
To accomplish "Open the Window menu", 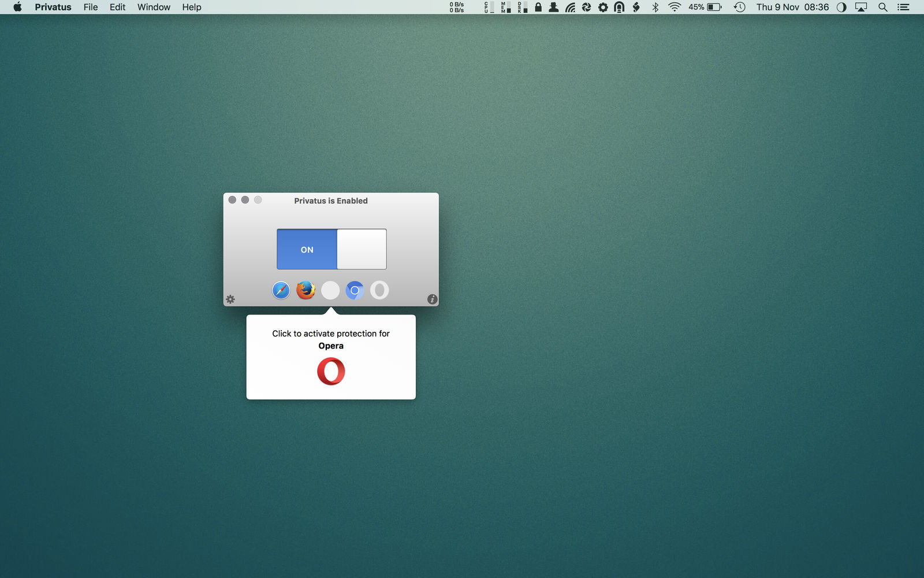I will (154, 7).
